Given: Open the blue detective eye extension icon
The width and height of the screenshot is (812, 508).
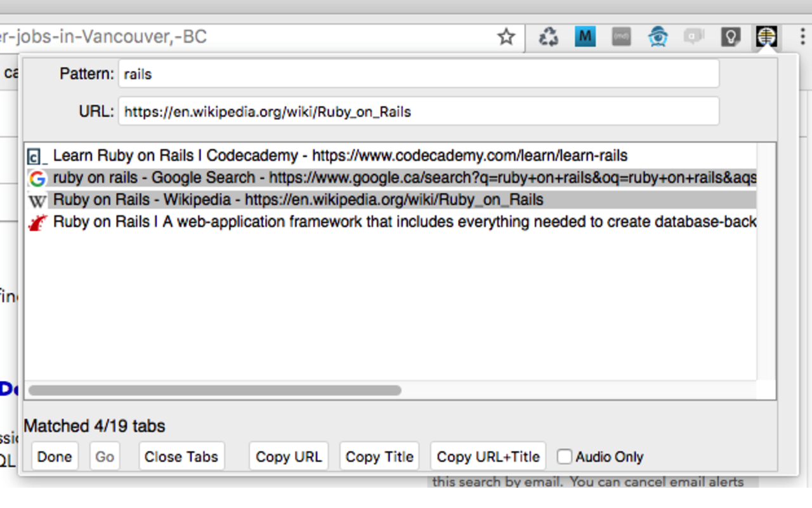Looking at the screenshot, I should pyautogui.click(x=658, y=37).
